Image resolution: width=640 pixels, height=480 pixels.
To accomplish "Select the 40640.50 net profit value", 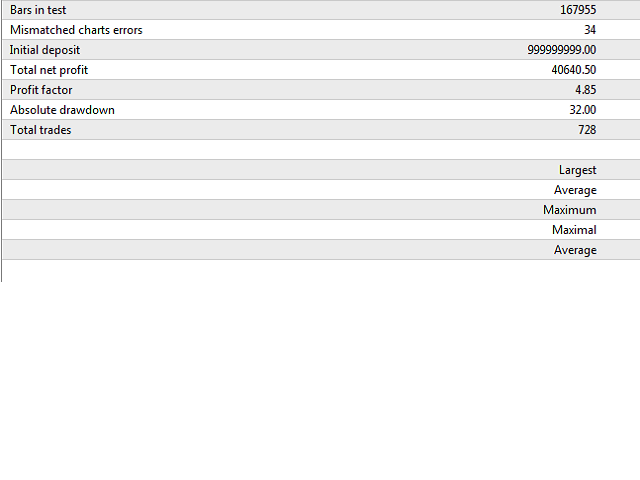I will (x=573, y=70).
